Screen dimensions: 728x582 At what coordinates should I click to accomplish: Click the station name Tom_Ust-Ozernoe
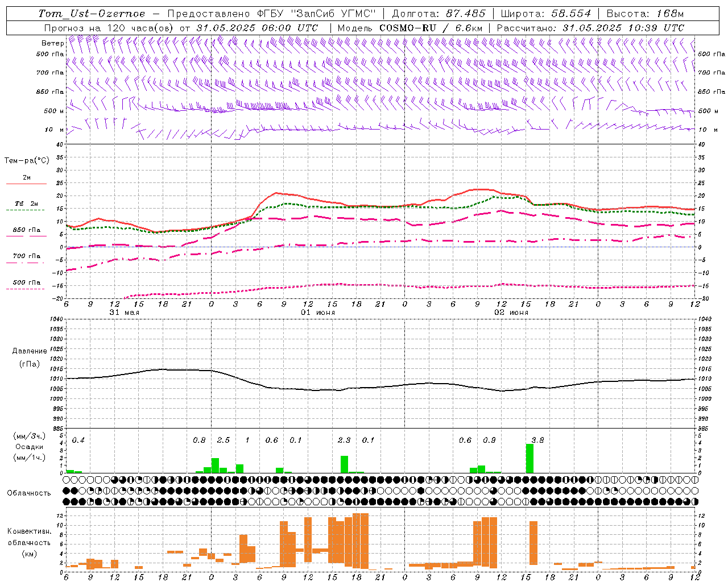[x=92, y=14]
